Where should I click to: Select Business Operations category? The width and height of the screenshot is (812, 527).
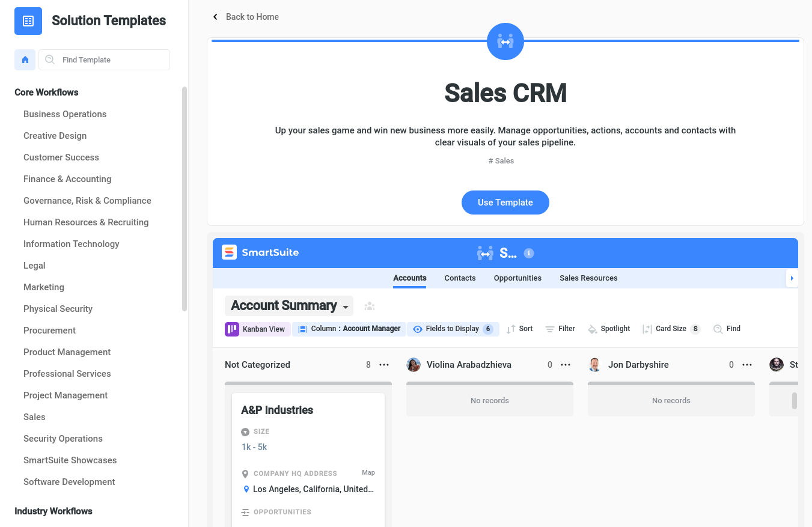(x=65, y=114)
